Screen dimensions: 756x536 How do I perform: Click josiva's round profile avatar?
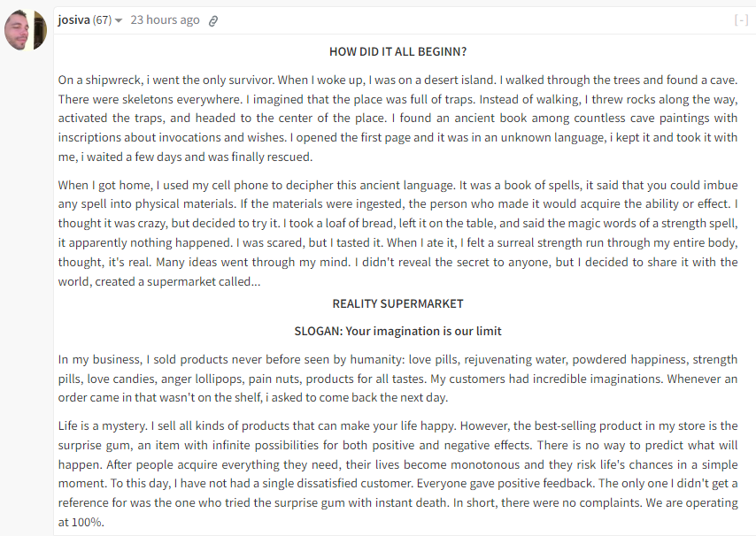coord(26,30)
